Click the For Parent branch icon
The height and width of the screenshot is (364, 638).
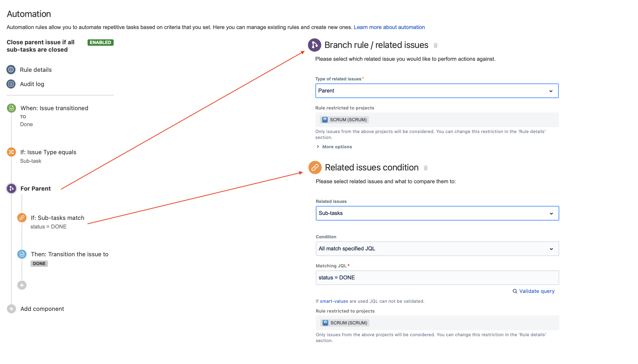[11, 188]
